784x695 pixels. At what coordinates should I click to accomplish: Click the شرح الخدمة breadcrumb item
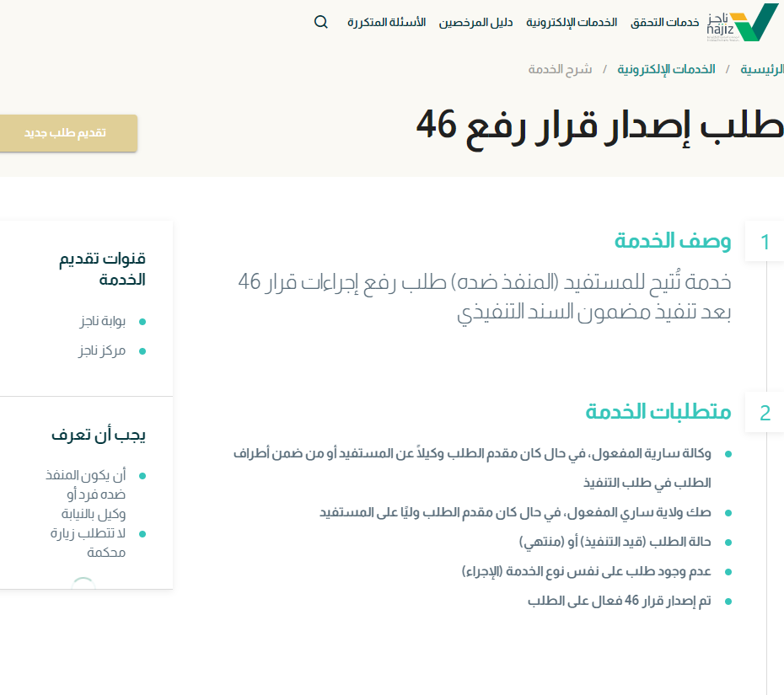point(561,69)
